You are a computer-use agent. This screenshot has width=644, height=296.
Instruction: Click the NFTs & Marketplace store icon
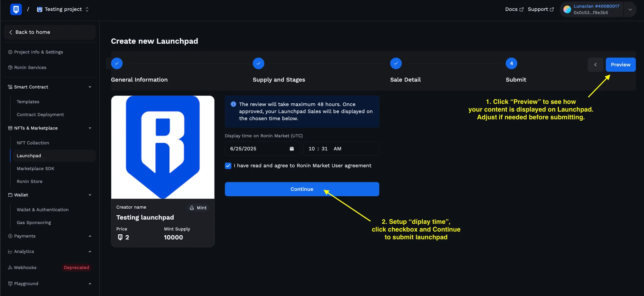pos(10,128)
